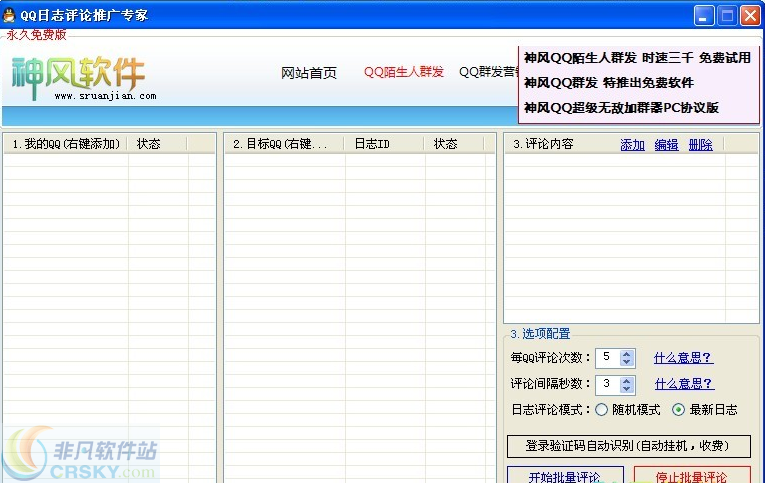Click the 添加 comment link
The width and height of the screenshot is (765, 483).
click(632, 145)
